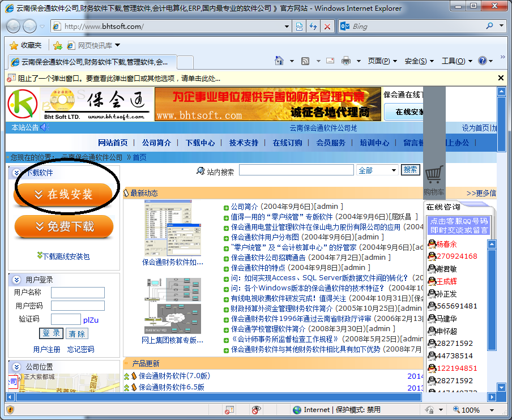
Task: Open the 购物车 shopping cart icon
Action: [434, 174]
